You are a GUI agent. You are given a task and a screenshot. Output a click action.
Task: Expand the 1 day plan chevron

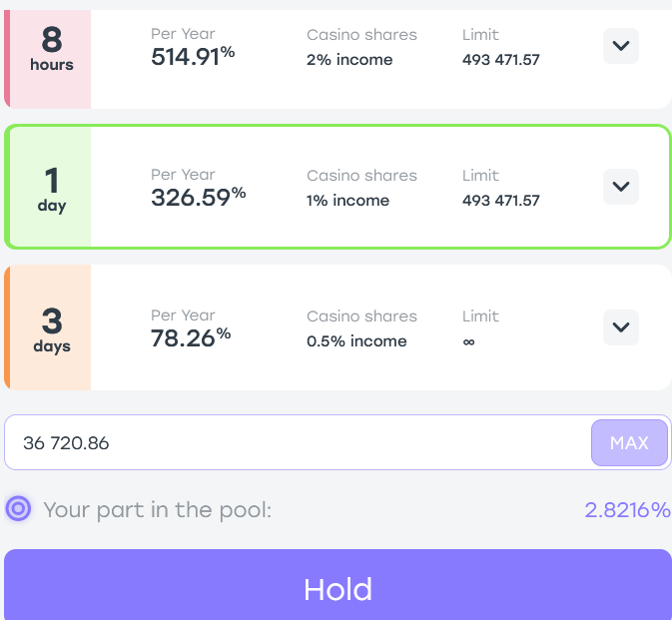pyautogui.click(x=620, y=187)
